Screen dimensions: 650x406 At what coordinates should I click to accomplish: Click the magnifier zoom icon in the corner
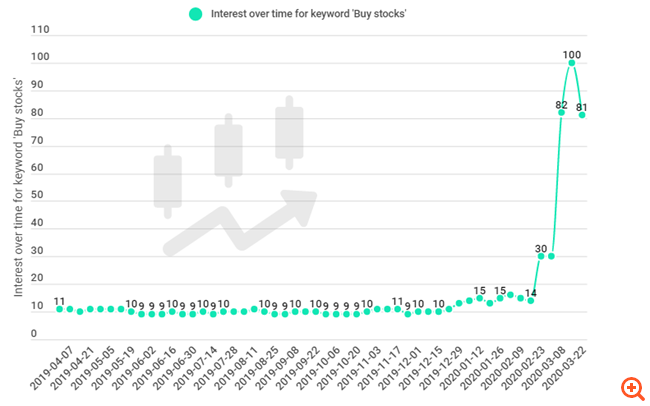pyautogui.click(x=631, y=386)
